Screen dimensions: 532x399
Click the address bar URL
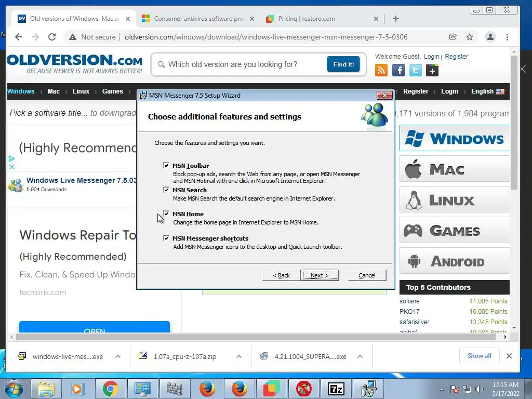pos(266,37)
